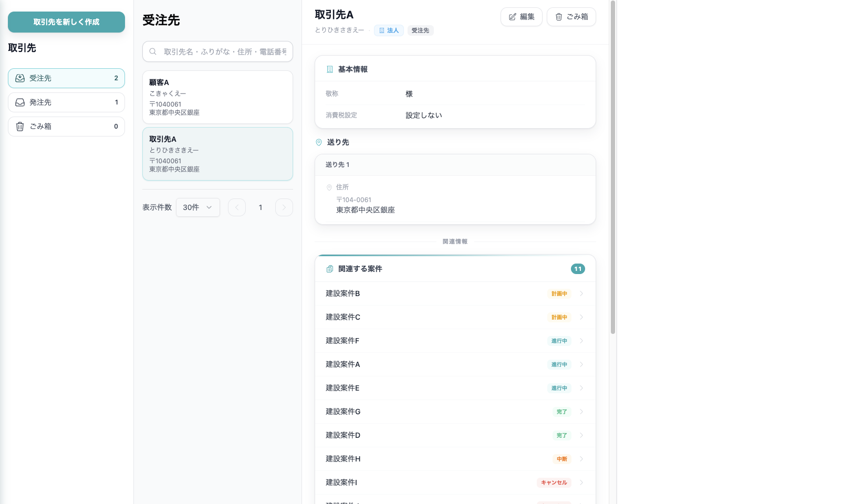Select the 顧客A card in the list
Screen dimensions: 843x504
coord(217,97)
